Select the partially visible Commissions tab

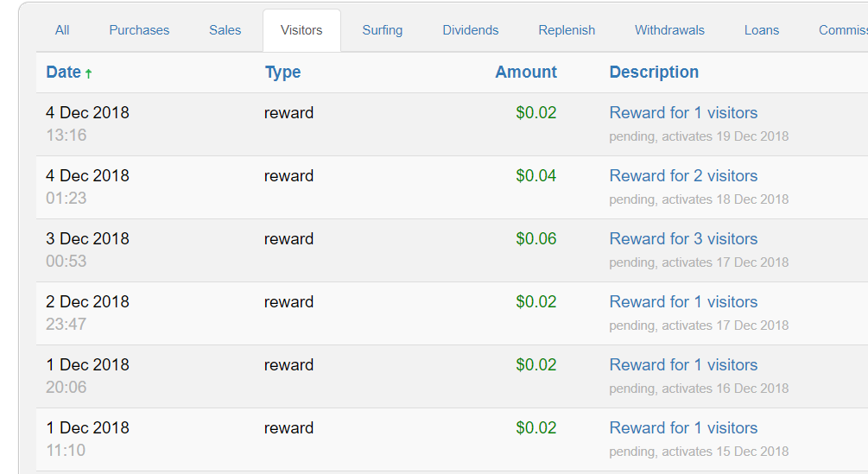click(x=842, y=30)
